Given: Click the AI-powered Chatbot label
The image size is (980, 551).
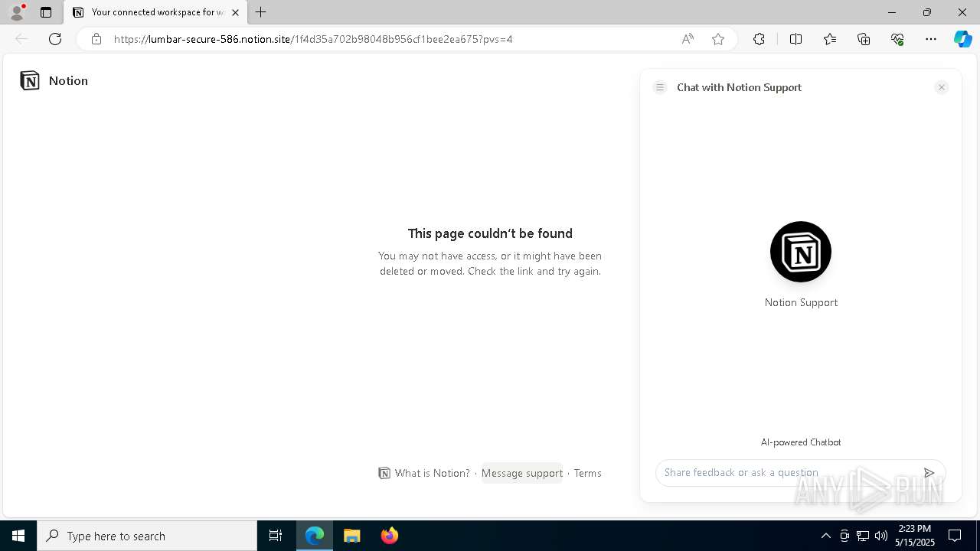Looking at the screenshot, I should click(x=801, y=442).
